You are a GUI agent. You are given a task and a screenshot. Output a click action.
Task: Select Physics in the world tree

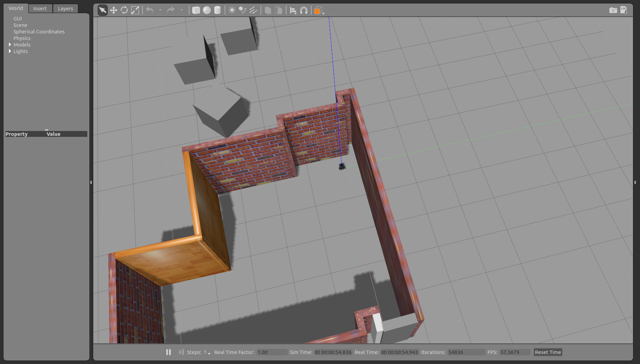(x=22, y=38)
